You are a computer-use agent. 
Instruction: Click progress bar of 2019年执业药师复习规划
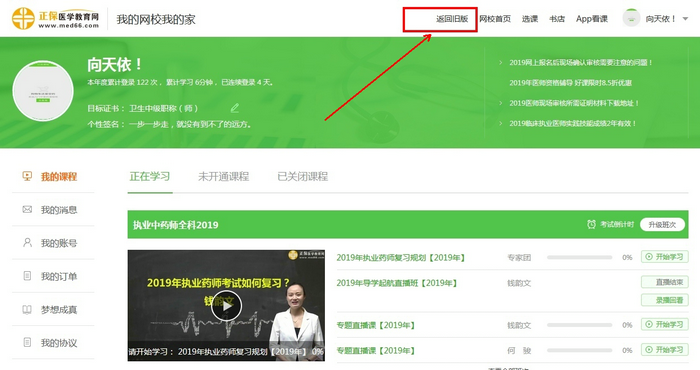click(x=579, y=258)
